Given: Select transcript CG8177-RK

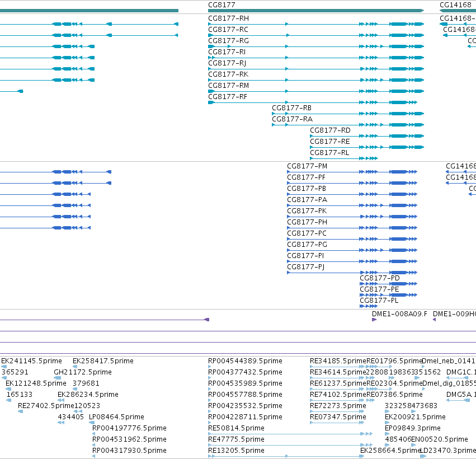Looking at the screenshot, I should point(228,74).
